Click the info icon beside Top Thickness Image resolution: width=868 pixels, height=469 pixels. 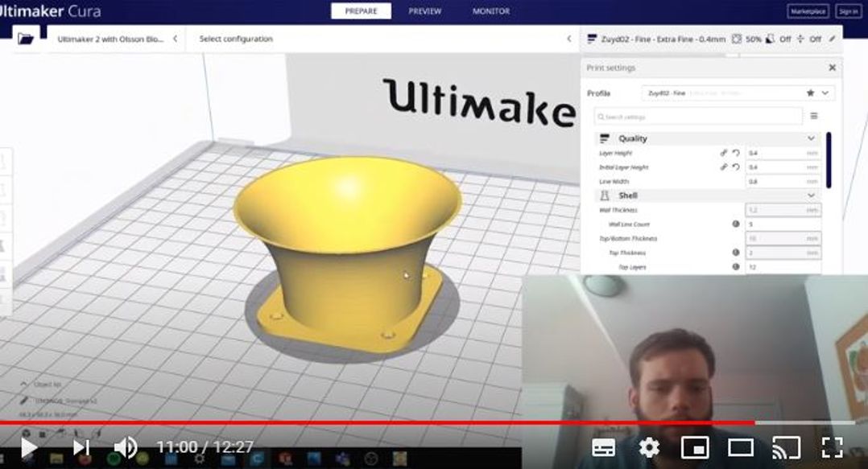(x=736, y=253)
